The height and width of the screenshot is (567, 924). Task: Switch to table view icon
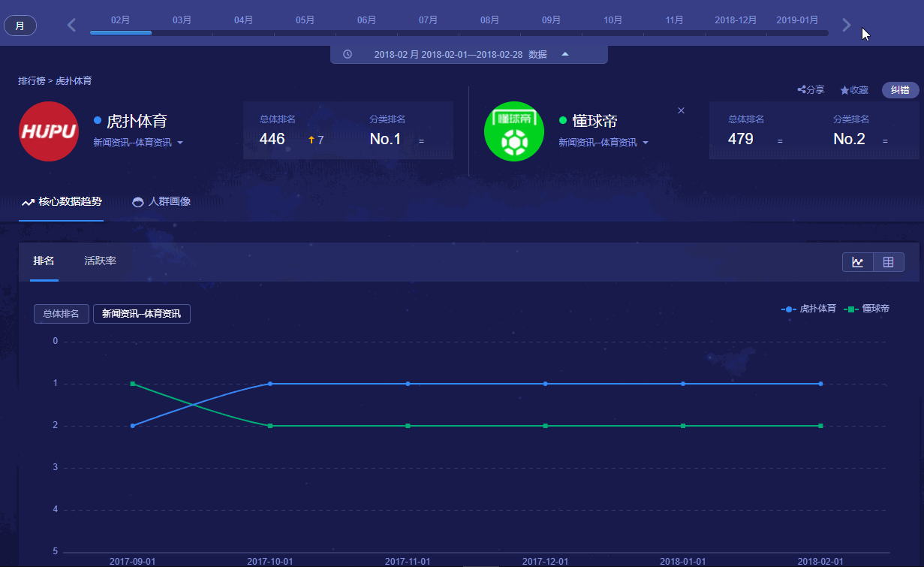point(889,262)
